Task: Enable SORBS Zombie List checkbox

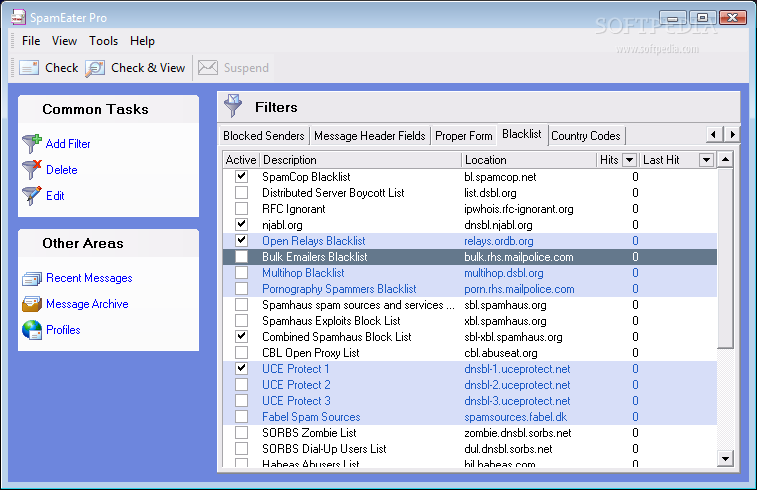Action: point(241,432)
